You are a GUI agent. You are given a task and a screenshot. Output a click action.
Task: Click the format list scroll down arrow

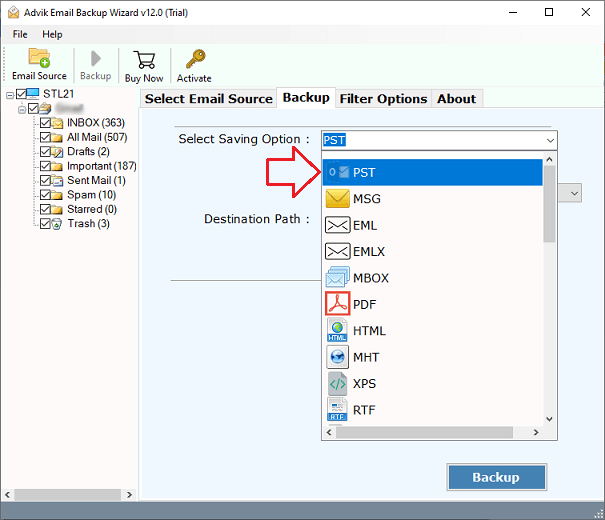[x=549, y=420]
